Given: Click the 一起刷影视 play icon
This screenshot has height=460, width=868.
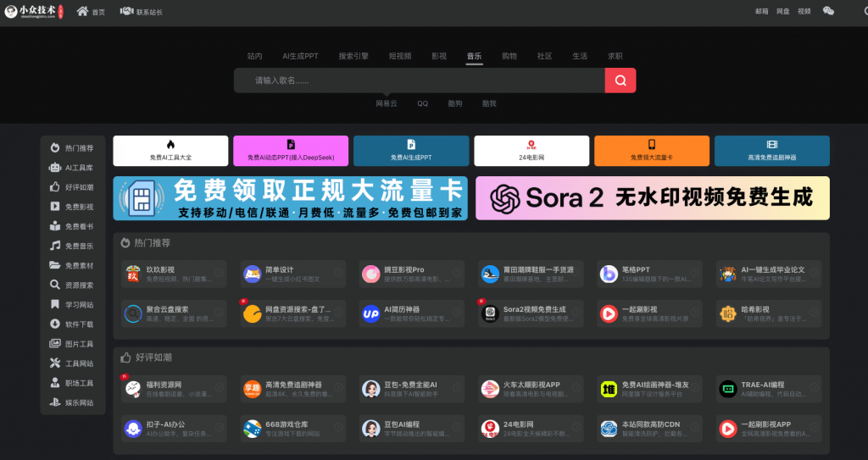Looking at the screenshot, I should tap(609, 314).
